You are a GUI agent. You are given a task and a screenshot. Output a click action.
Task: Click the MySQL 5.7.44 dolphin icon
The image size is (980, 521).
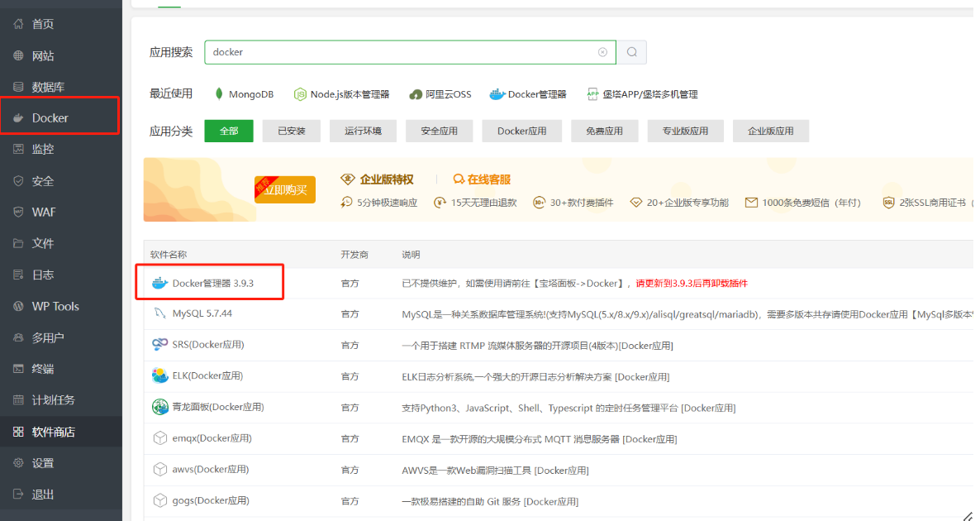(x=160, y=313)
